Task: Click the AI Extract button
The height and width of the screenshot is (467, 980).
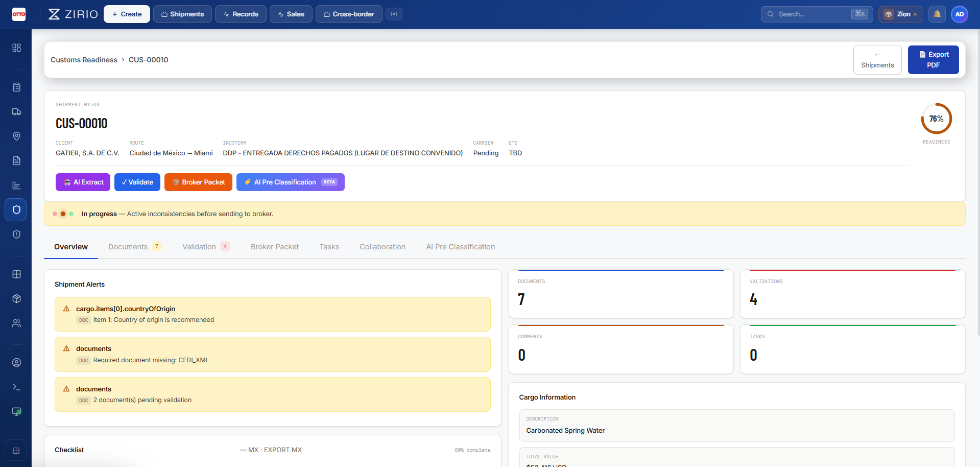Action: [x=83, y=182]
